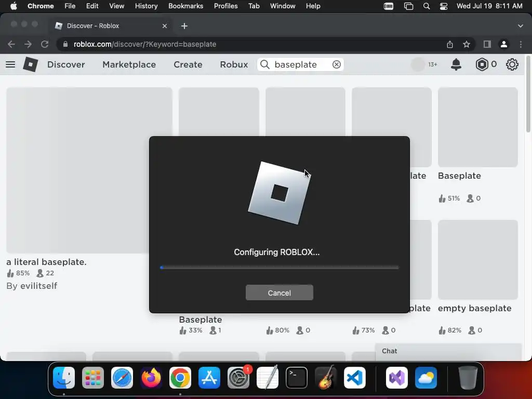Click the Baseplate game with 51% rating

(459, 176)
